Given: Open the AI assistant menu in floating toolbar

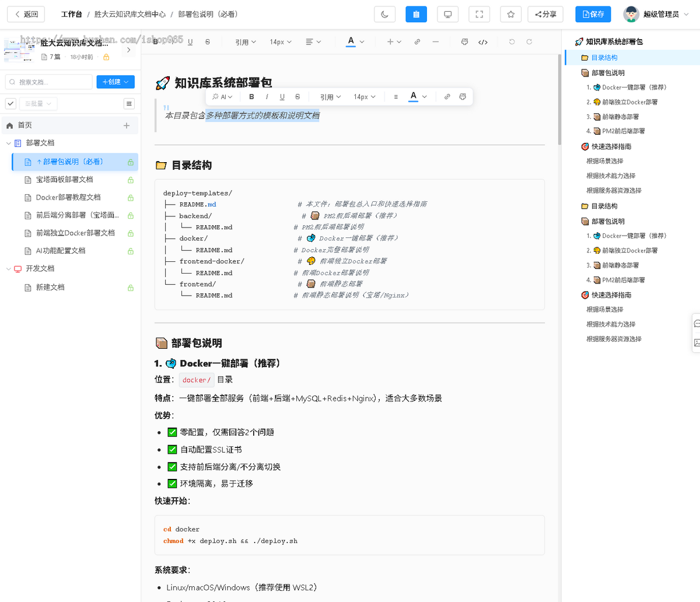Looking at the screenshot, I should [222, 97].
